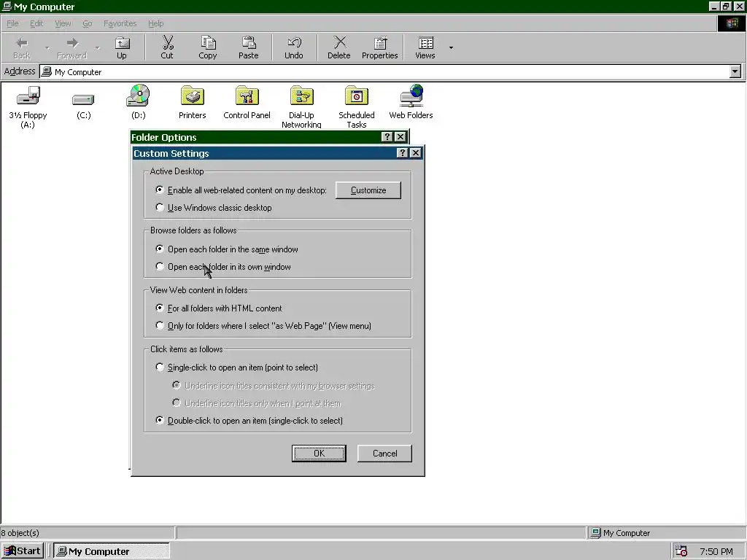Click the Views toolbar icon

tap(425, 47)
